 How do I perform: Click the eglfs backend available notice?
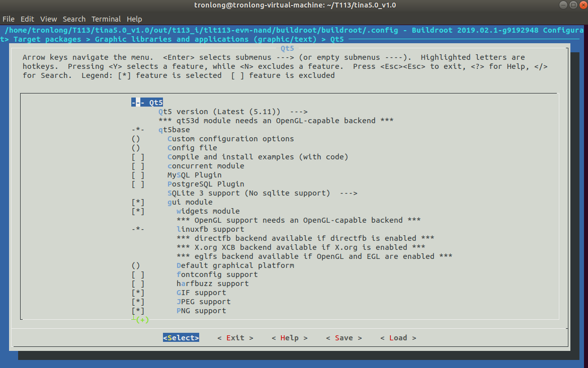(x=314, y=256)
